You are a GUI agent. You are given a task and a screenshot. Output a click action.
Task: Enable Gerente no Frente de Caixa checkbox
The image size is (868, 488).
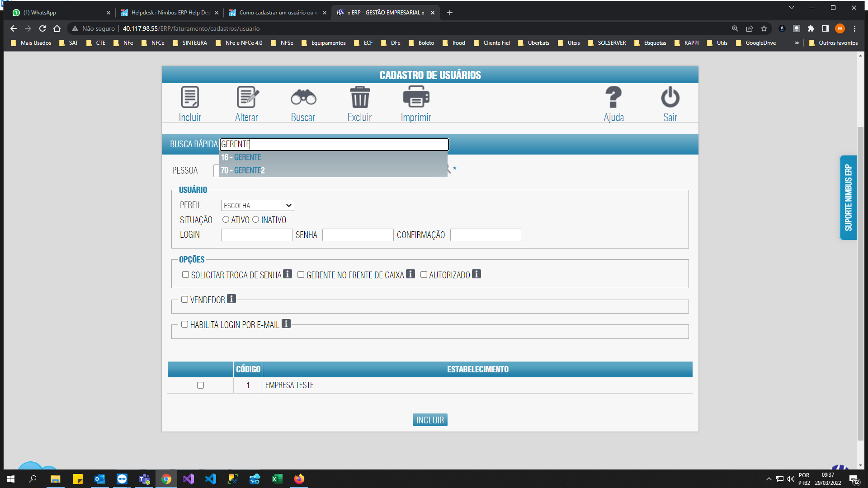click(301, 275)
